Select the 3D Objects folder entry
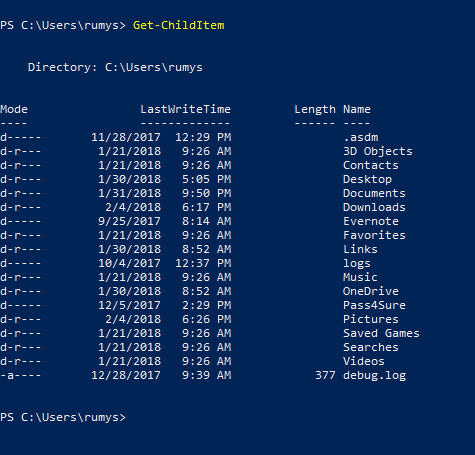The height and width of the screenshot is (455, 475). pos(378,152)
